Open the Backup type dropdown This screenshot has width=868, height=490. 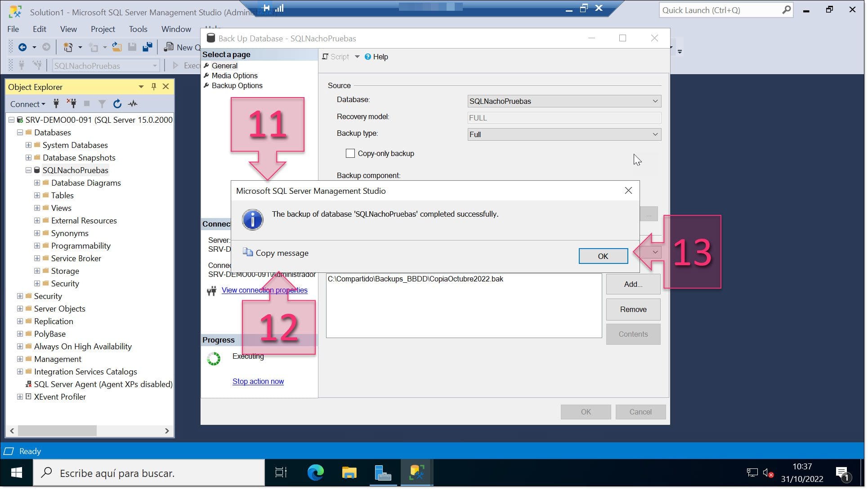click(x=565, y=135)
